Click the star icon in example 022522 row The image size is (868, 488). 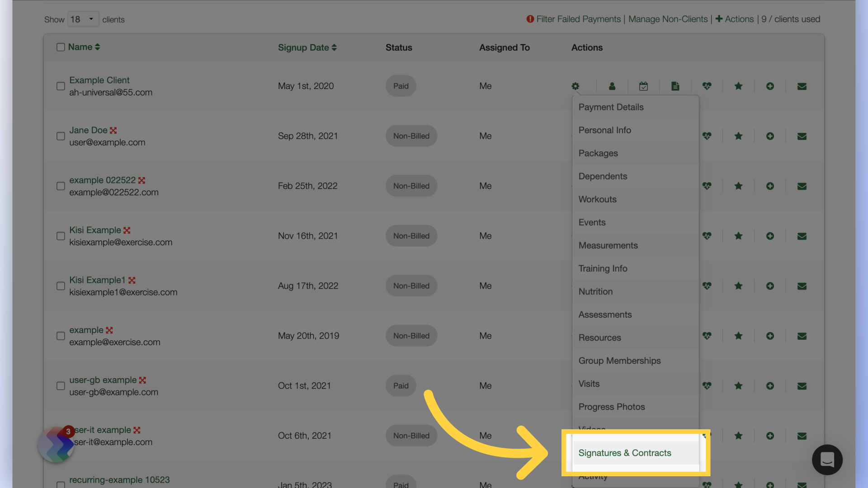click(x=738, y=186)
